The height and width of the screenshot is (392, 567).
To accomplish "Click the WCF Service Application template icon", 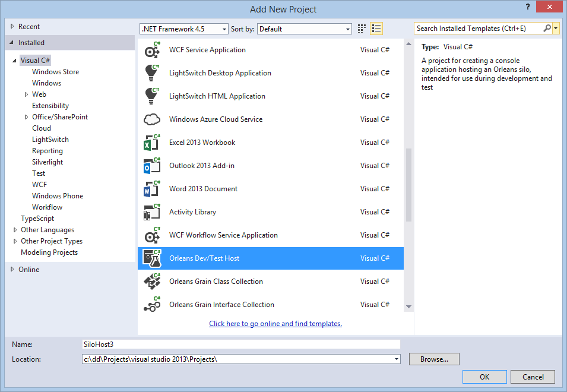I will [x=152, y=50].
